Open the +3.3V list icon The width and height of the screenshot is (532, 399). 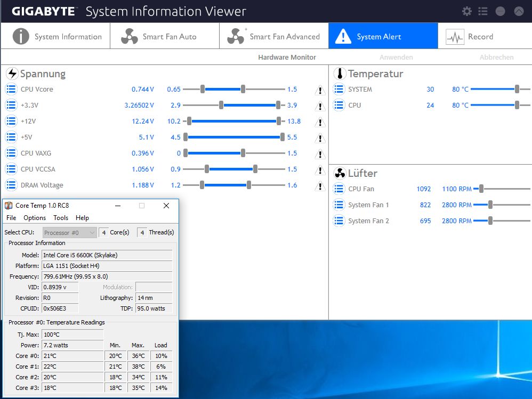(x=11, y=105)
